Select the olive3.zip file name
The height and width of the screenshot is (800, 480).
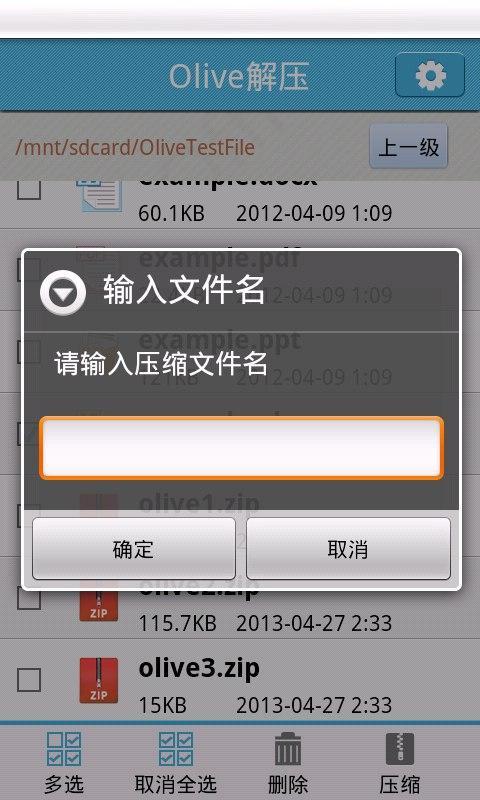(199, 669)
